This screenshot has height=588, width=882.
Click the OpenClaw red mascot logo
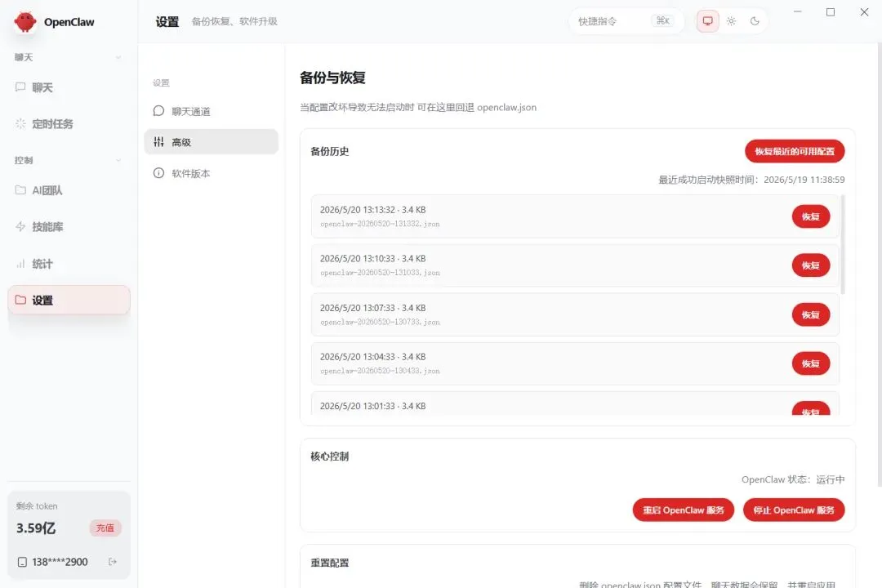[x=25, y=22]
